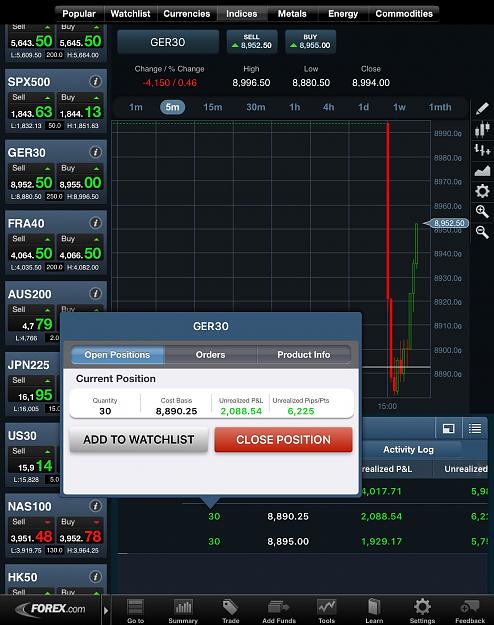Click CLOSE POSITION button
Viewport: 494px width, 625px height.
283,440
